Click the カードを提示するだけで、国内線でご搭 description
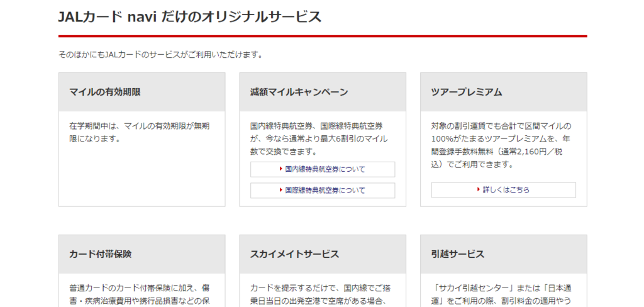Screen dimensions: 644x307 (320, 295)
